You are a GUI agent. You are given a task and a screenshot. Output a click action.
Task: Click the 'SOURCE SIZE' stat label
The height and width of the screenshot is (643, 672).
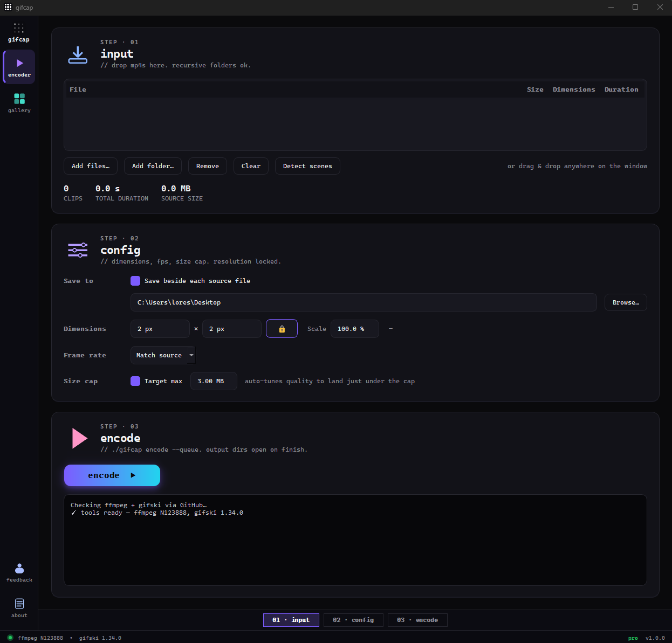182,198
